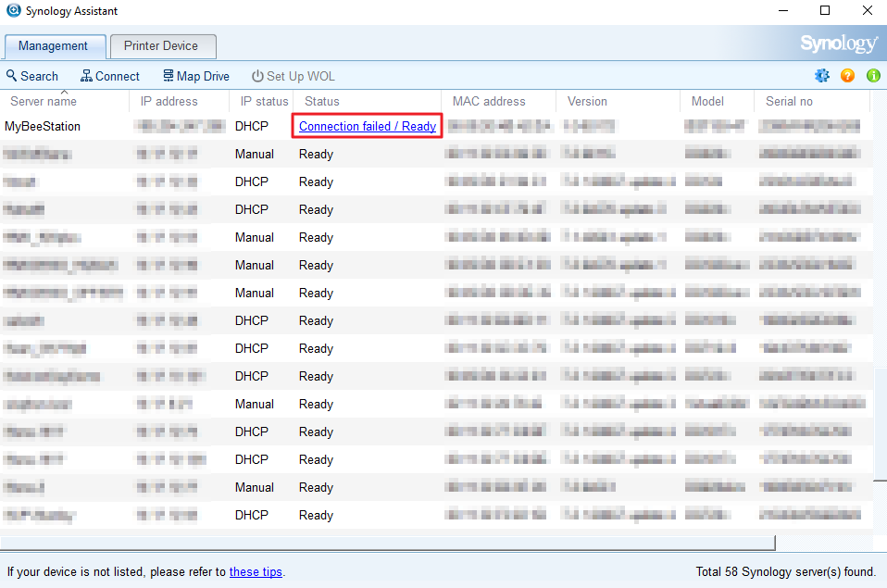Minimize the Synology Assistant window
887x588 pixels.
coord(783,11)
